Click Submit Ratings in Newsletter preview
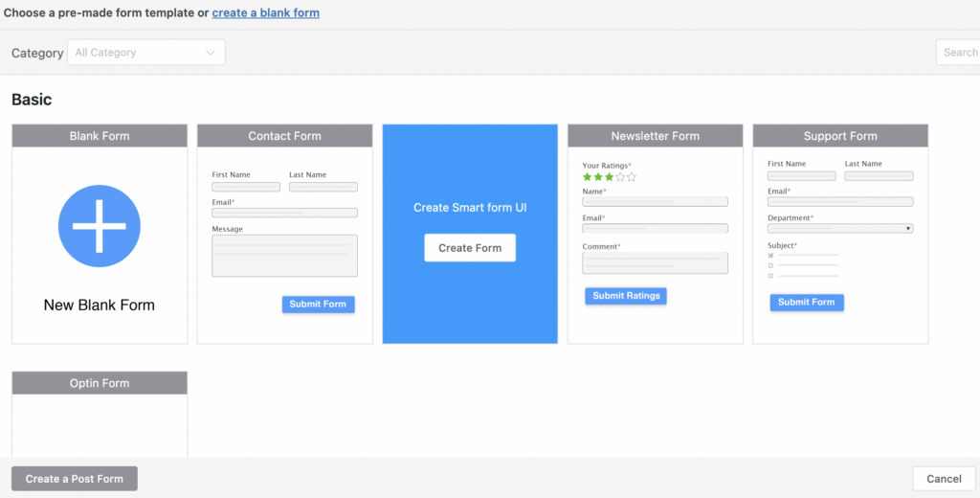 coord(626,296)
